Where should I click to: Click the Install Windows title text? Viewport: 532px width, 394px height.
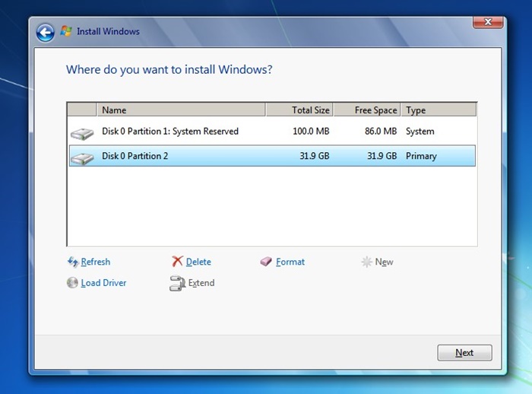108,31
